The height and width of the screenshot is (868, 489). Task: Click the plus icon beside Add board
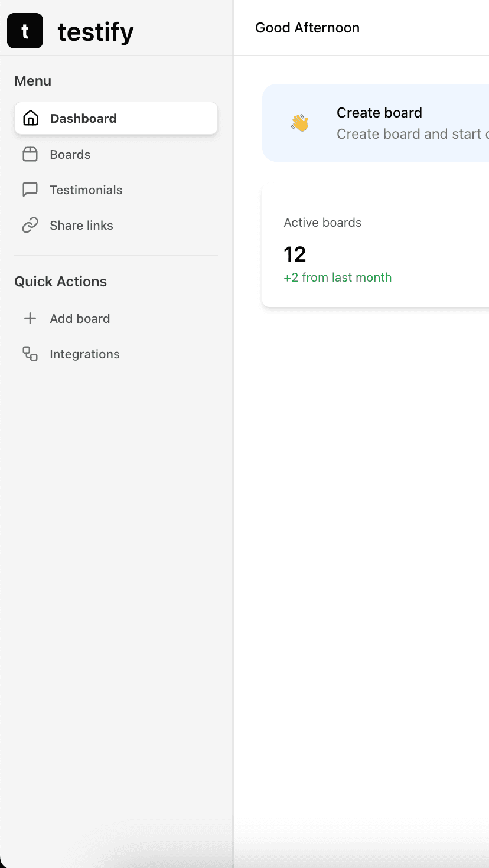[30, 319]
